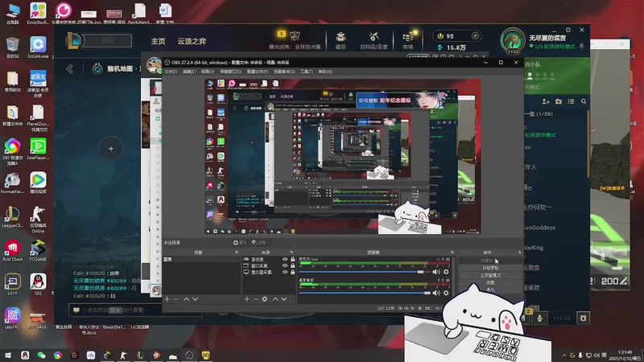Open 滤镜 filters button in OBS source toolbar
The image size is (644, 362).
click(x=258, y=243)
